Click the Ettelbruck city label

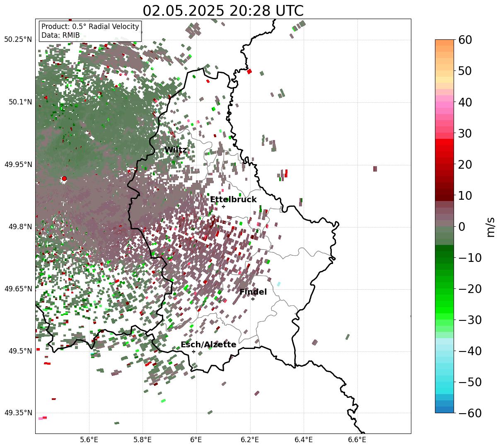233,200
